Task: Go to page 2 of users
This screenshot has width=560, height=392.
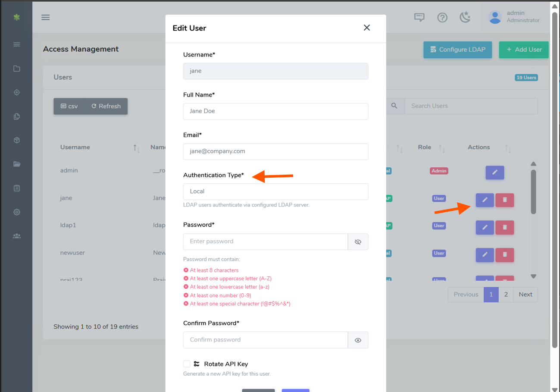Action: pos(506,295)
